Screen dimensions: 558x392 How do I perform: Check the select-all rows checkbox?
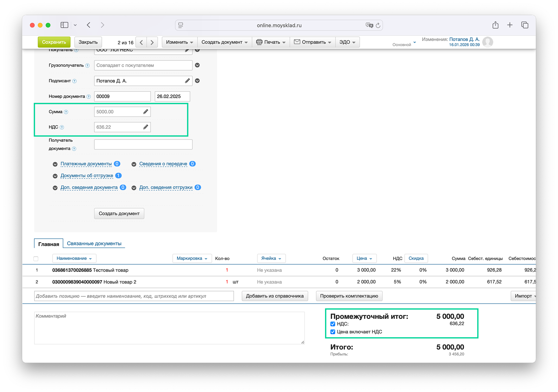click(36, 259)
